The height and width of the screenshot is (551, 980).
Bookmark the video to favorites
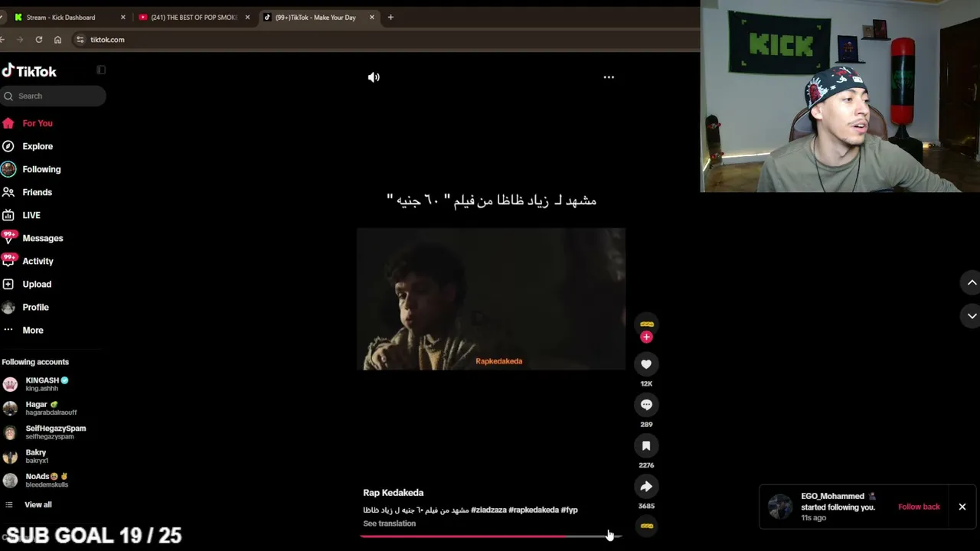point(646,445)
